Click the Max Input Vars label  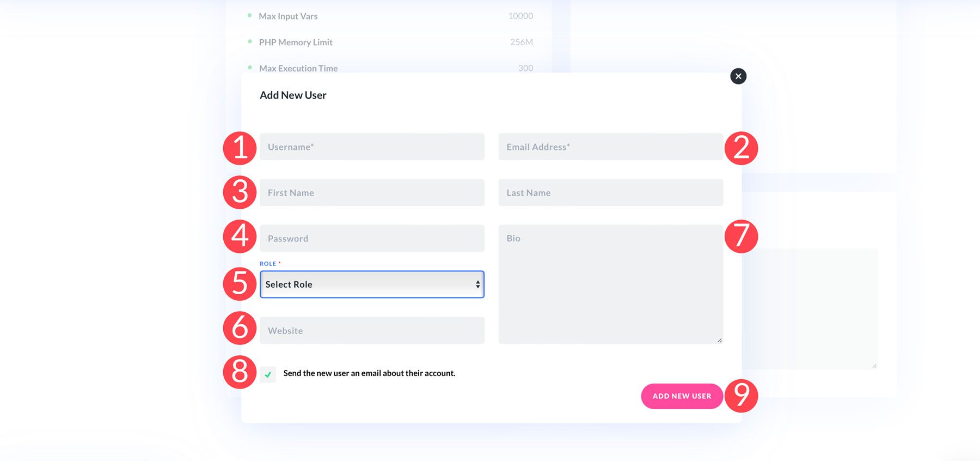tap(288, 16)
